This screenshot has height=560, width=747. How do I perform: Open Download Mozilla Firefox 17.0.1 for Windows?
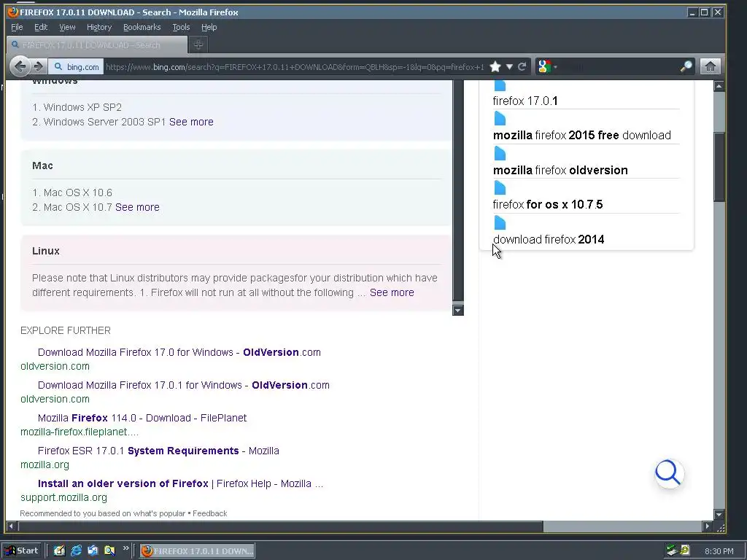point(183,385)
